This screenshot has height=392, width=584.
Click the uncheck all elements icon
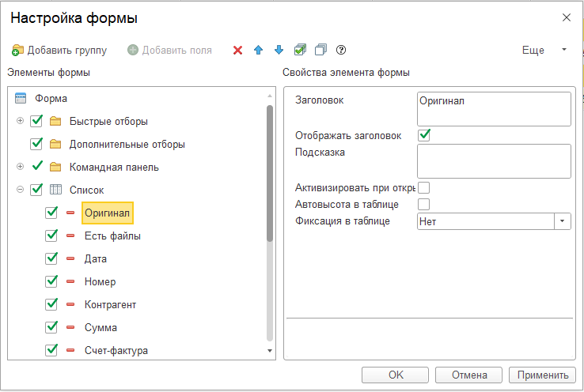point(320,50)
